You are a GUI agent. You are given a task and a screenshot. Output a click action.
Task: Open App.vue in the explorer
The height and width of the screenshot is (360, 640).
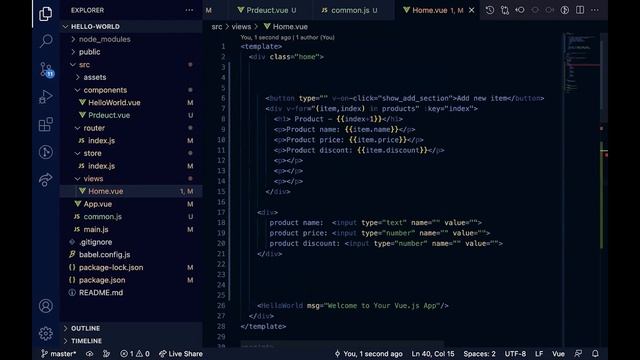pos(131,204)
